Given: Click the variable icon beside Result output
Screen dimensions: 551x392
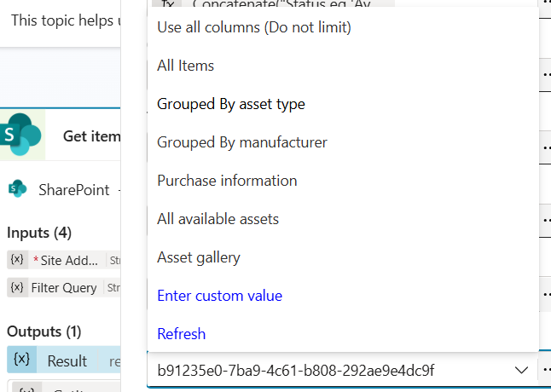Looking at the screenshot, I should tap(22, 360).
